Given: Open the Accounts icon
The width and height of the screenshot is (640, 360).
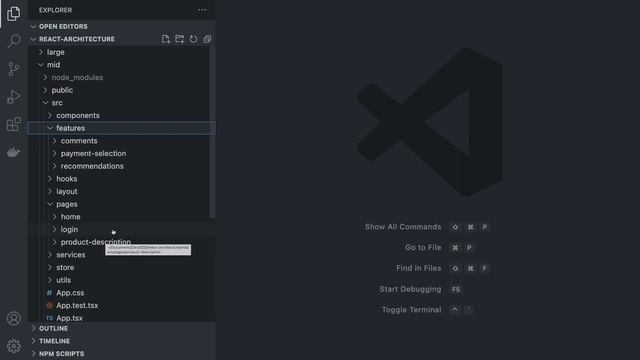Looking at the screenshot, I should click(13, 318).
